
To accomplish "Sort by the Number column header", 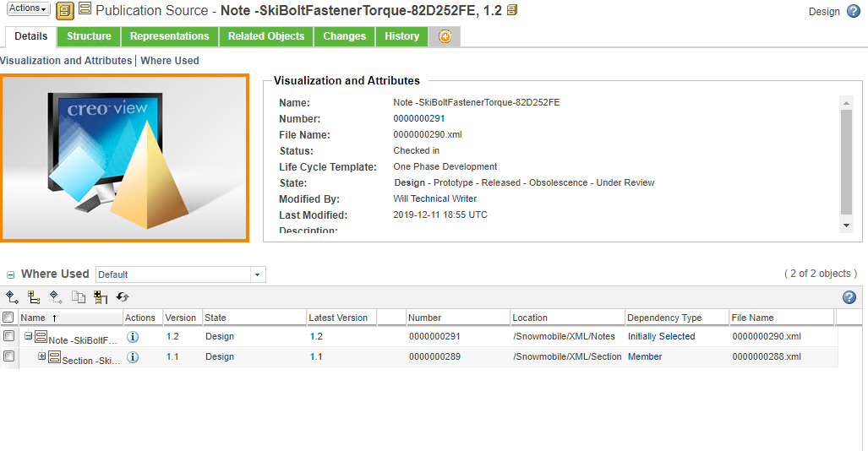I will (x=458, y=318).
